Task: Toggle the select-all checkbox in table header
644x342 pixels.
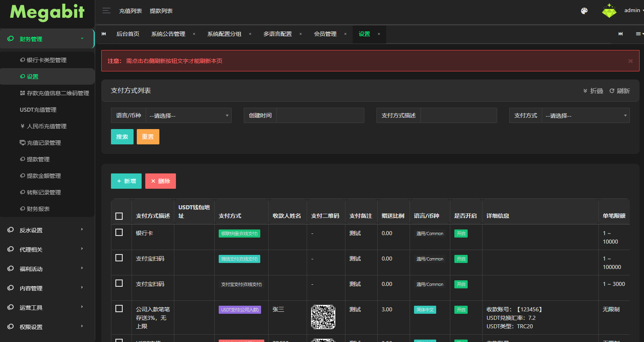Action: click(x=119, y=216)
